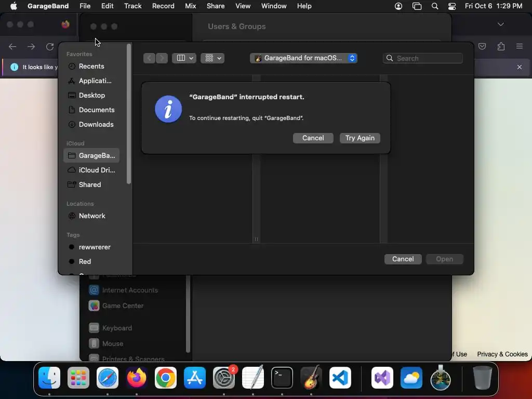Open the File menu
Image resolution: width=532 pixels, height=399 pixels.
(x=85, y=6)
